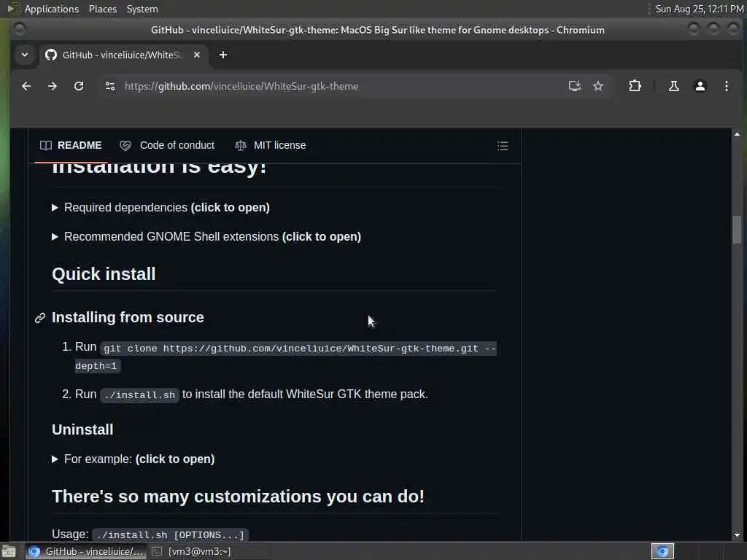
Task: Install page as app icon
Action: point(575,86)
